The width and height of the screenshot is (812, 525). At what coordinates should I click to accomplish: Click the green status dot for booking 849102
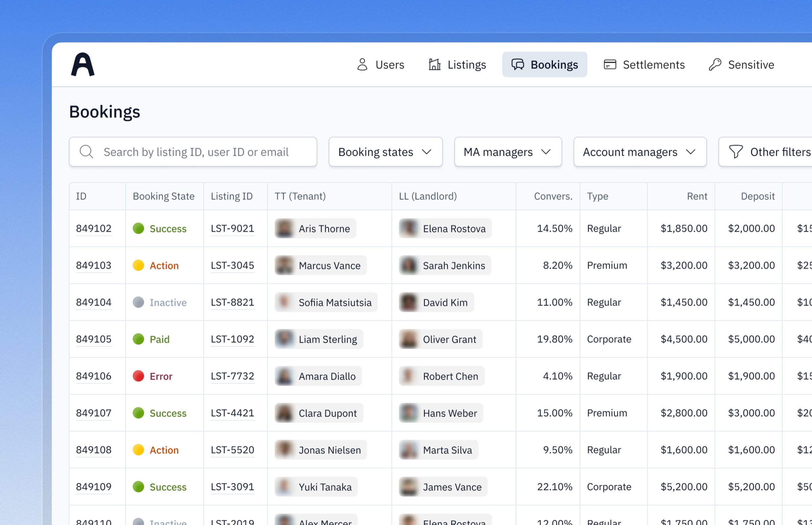pyautogui.click(x=138, y=228)
